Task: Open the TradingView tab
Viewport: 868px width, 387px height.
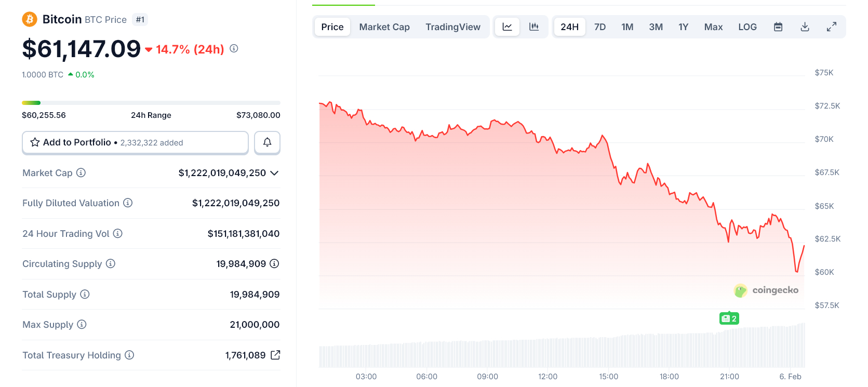Action: [x=453, y=26]
